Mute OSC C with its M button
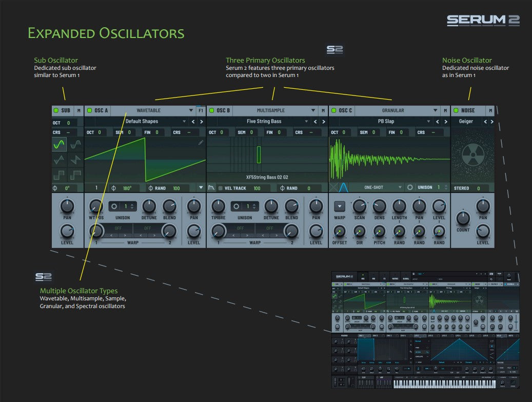This screenshot has width=532, height=402. pos(445,110)
